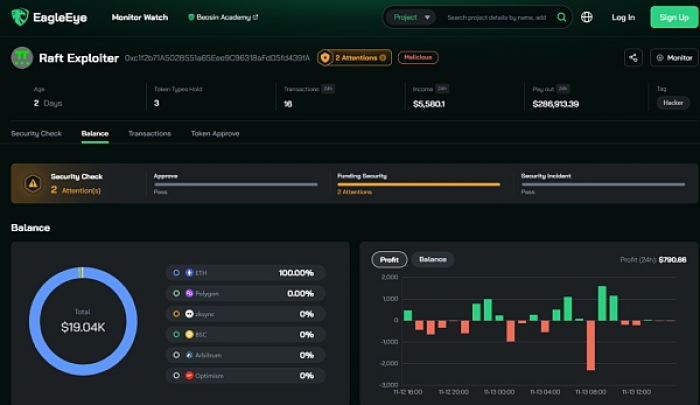
Task: Click the Beosin Academy shield icon
Action: [191, 17]
